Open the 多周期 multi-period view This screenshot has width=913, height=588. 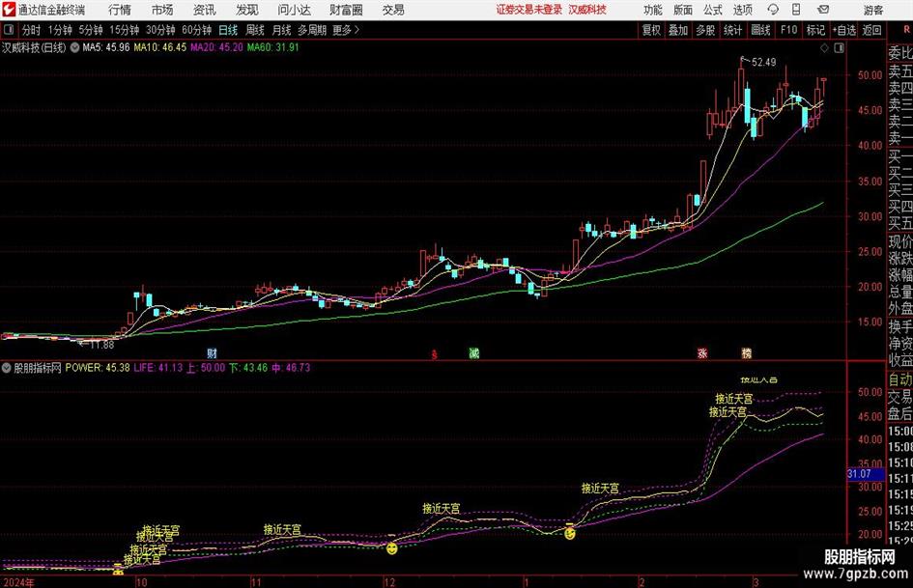click(x=311, y=30)
